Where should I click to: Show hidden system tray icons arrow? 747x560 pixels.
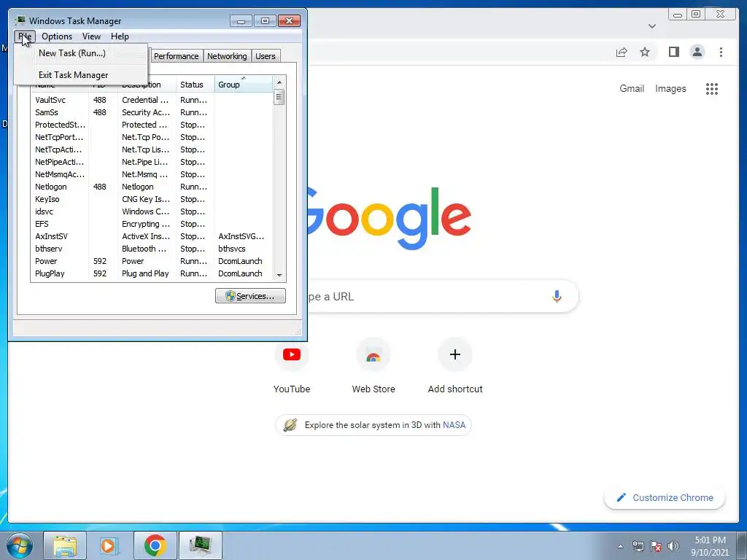[620, 546]
